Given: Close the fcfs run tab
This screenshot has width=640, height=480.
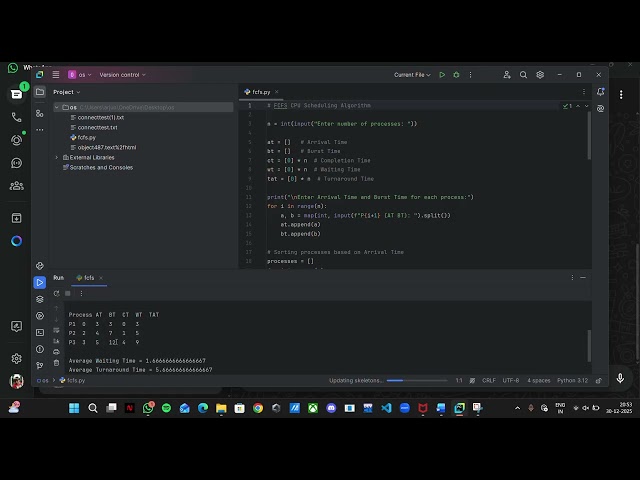Looking at the screenshot, I should [101, 278].
